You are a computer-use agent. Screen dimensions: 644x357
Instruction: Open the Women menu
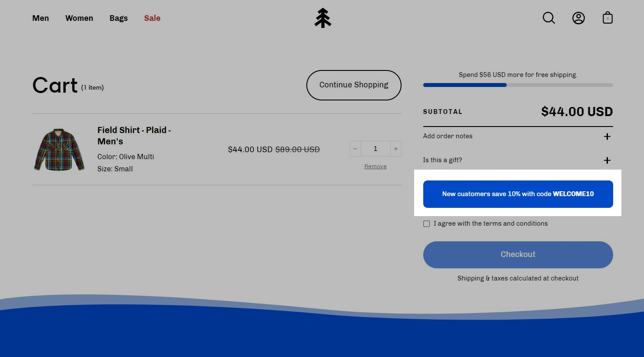tap(79, 18)
